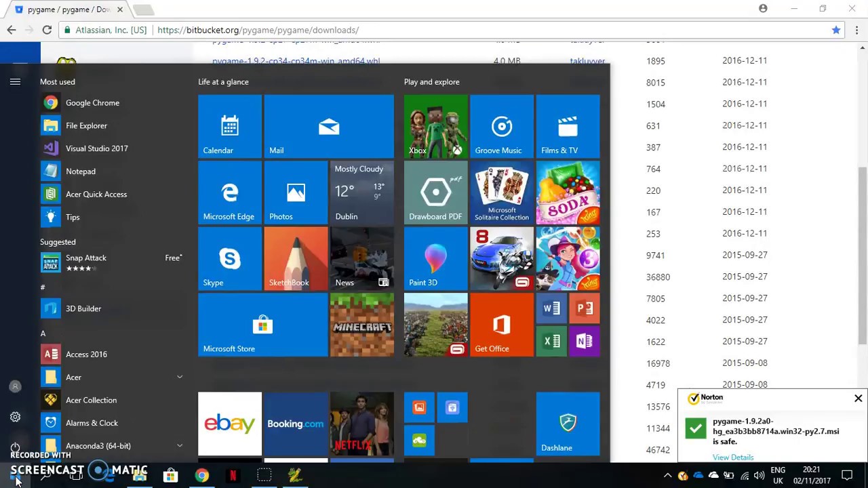Click the '#' letter header in app list
868x488 pixels.
[43, 287]
